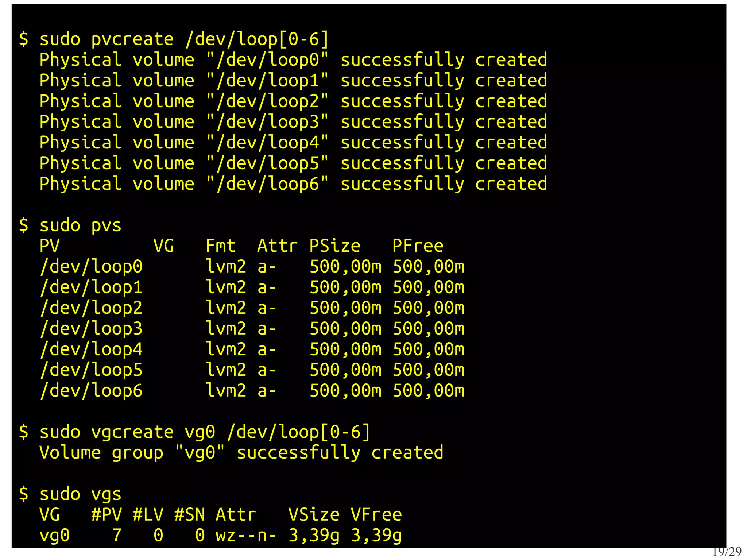
Task: Select the line 'Physical volume "/dev/loop5" successfully created'
Action: pyautogui.click(x=293, y=163)
